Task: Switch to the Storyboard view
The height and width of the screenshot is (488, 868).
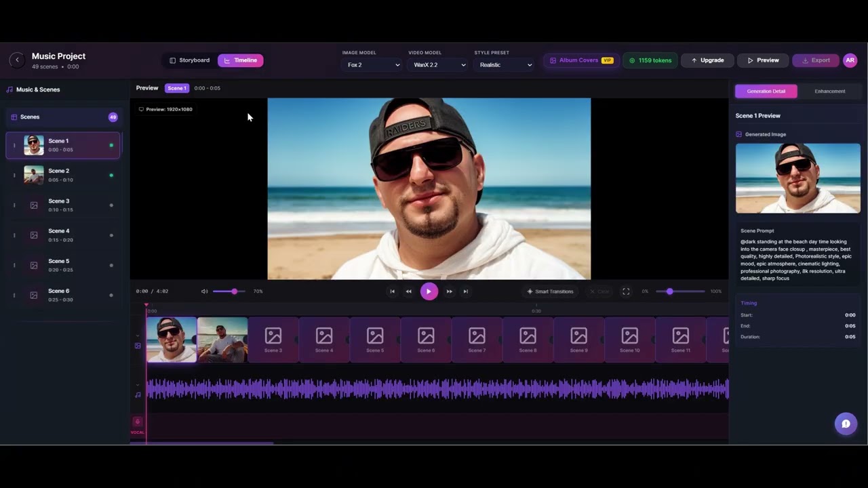Action: [x=189, y=60]
